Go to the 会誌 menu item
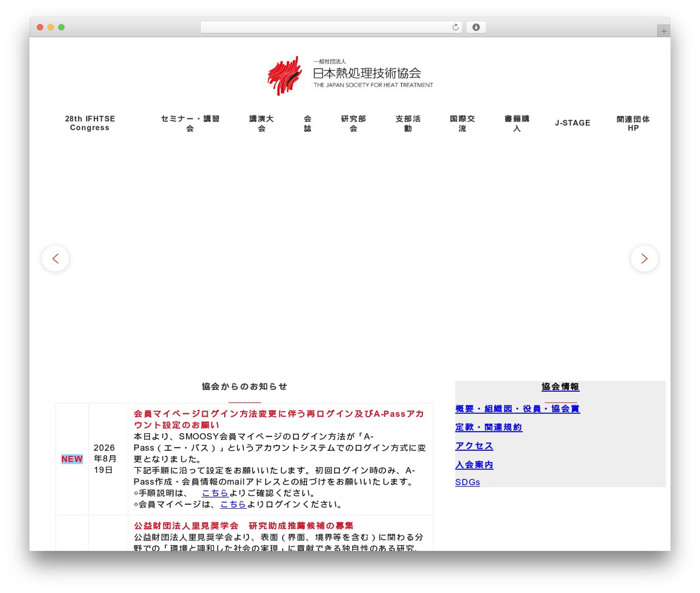 point(307,123)
